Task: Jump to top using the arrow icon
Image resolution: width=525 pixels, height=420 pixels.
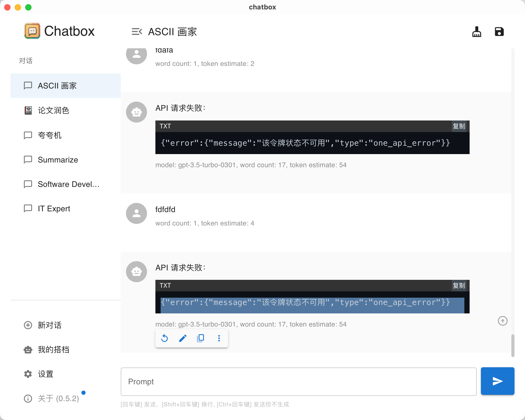Action: pos(503,321)
